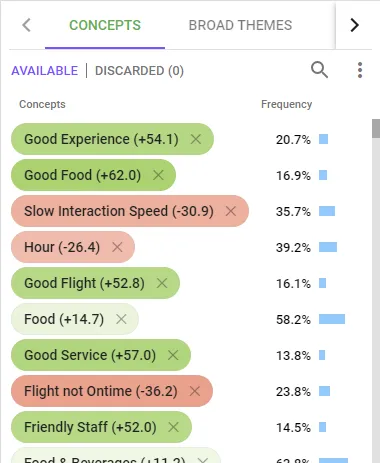This screenshot has width=380, height=463.
Task: Discard the Flight not Ontime concept
Action: point(195,391)
